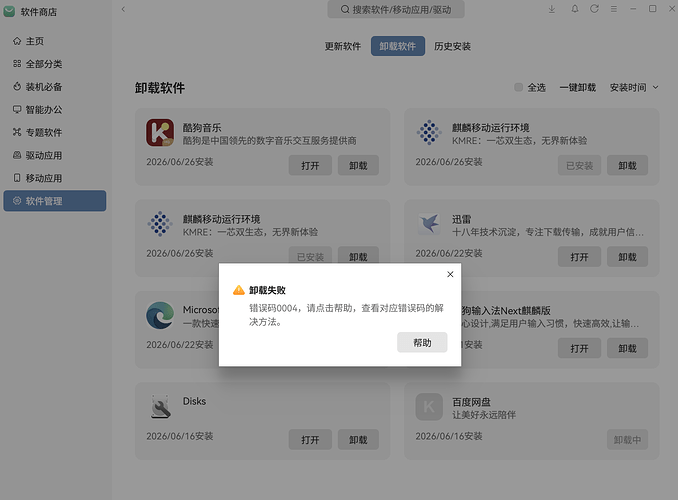The height and width of the screenshot is (500, 678).
Task: Click 卸载 for Disks
Action: [358, 439]
